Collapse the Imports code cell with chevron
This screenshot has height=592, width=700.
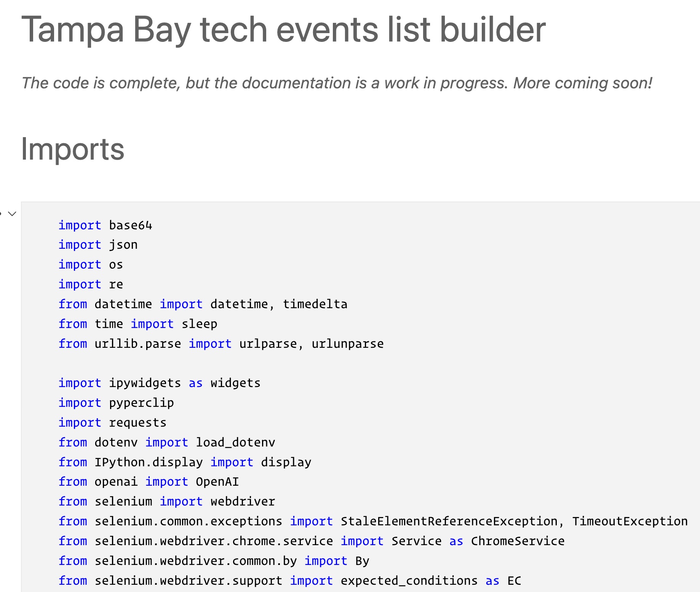click(x=12, y=214)
